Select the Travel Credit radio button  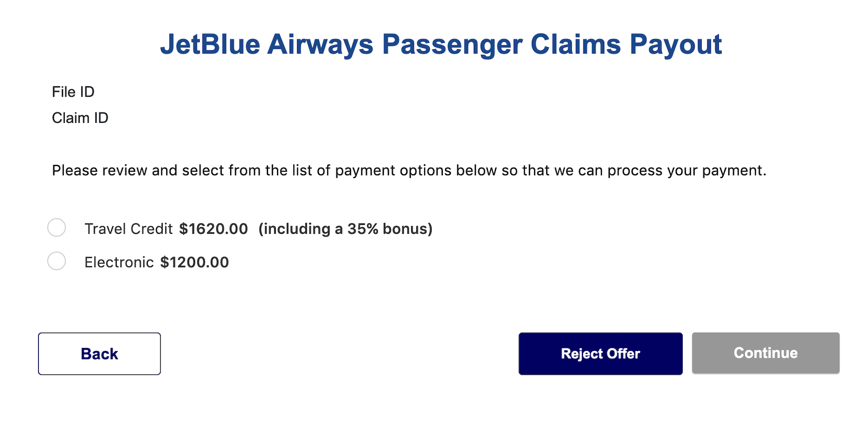coord(57,228)
